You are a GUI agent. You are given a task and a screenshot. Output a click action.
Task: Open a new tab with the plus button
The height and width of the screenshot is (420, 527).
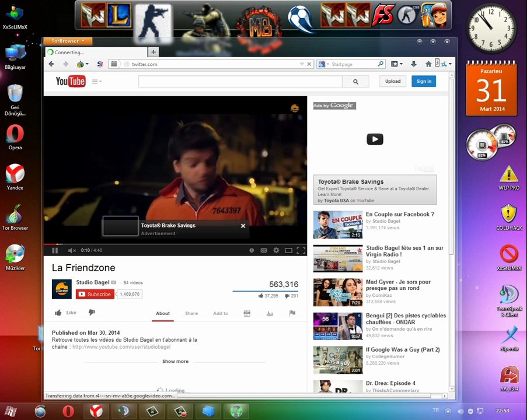153,52
